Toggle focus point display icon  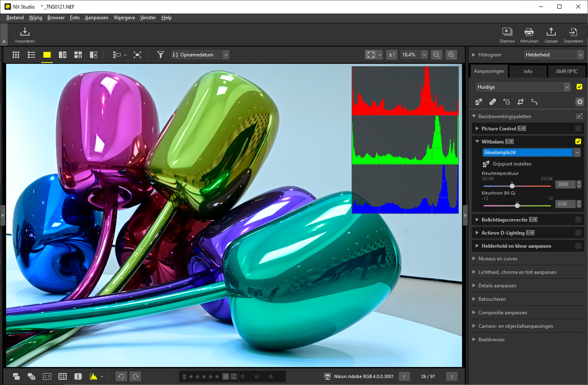pos(47,376)
